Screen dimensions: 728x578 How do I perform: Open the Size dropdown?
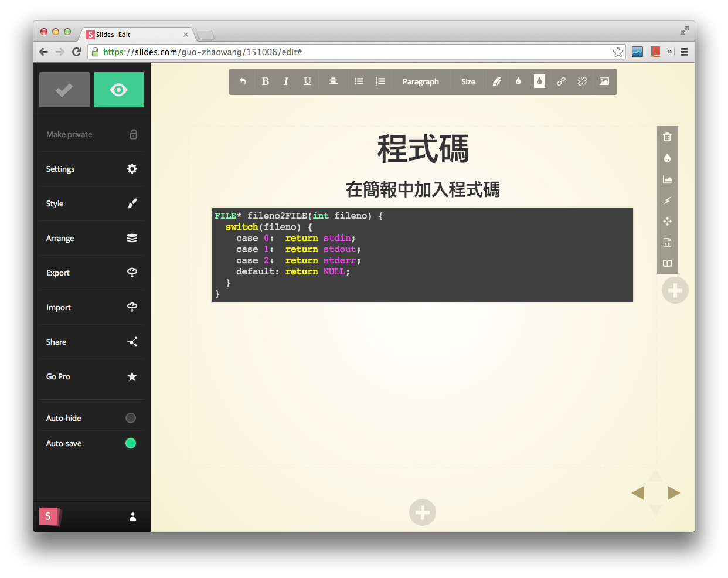click(x=468, y=81)
